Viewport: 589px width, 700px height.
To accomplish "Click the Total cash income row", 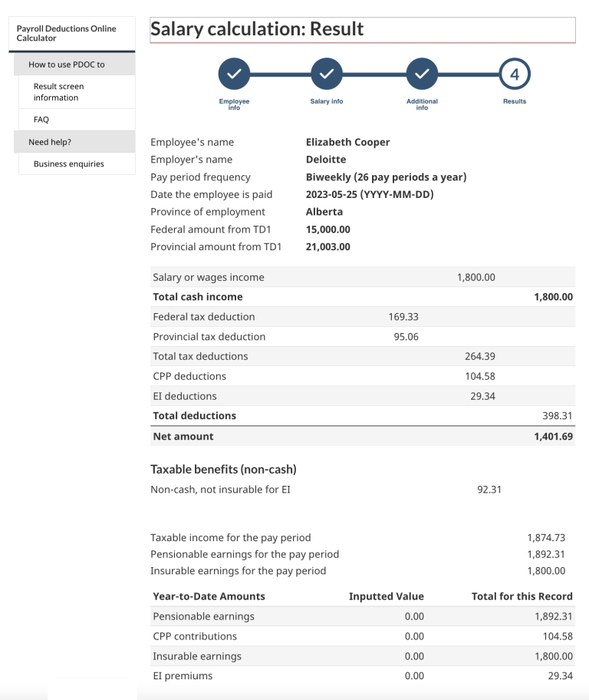I will coord(364,296).
